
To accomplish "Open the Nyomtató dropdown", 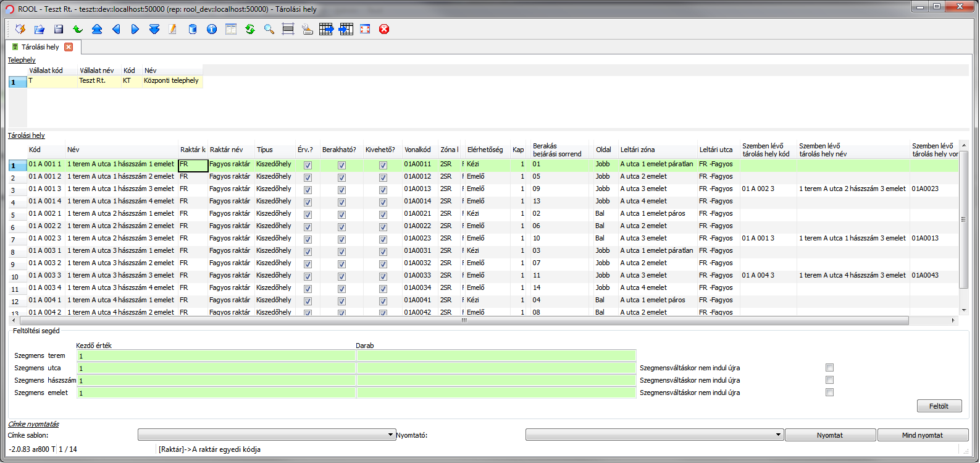I will coord(654,435).
